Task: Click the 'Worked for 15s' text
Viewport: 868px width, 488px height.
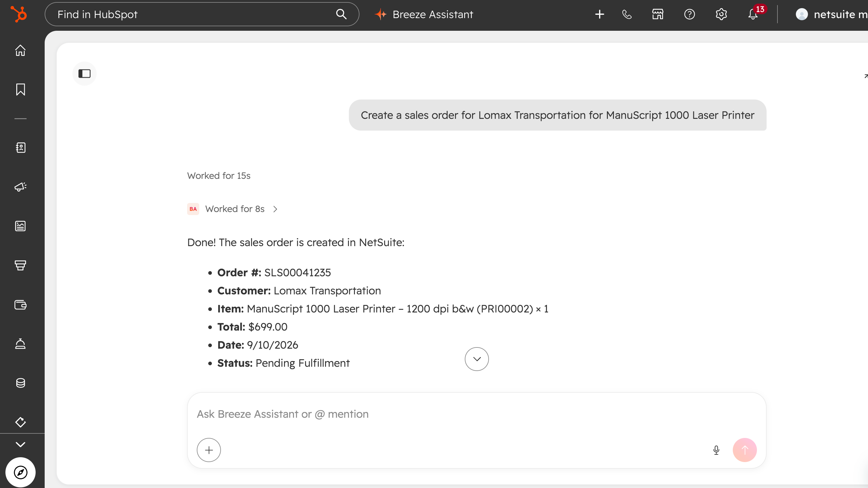Action: pyautogui.click(x=219, y=176)
